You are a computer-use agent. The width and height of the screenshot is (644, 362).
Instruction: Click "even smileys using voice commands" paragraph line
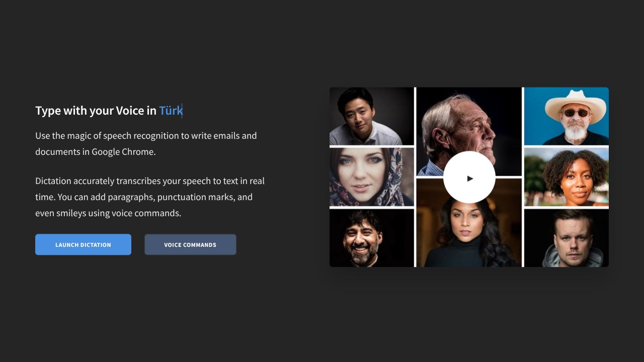(x=108, y=213)
